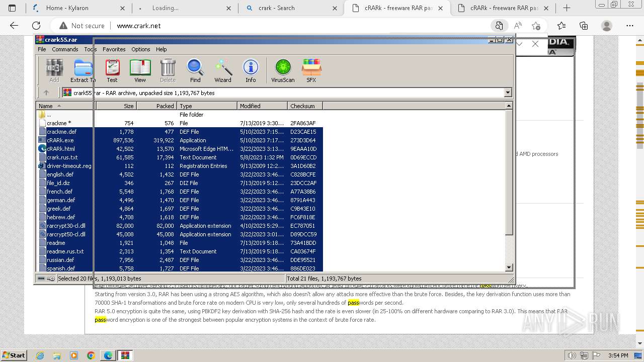This screenshot has height=362, width=644.
Task: Click the Add toolbar icon in WinRAR
Action: 54,70
